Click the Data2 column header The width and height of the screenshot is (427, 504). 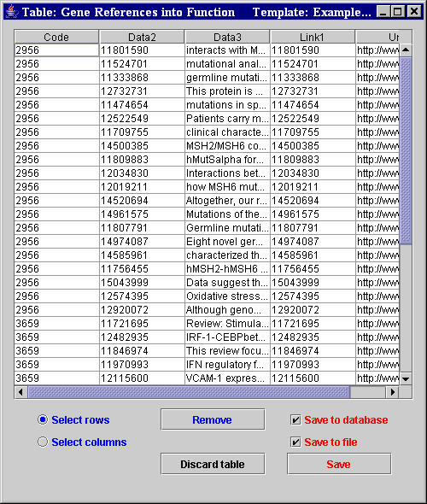coord(142,37)
